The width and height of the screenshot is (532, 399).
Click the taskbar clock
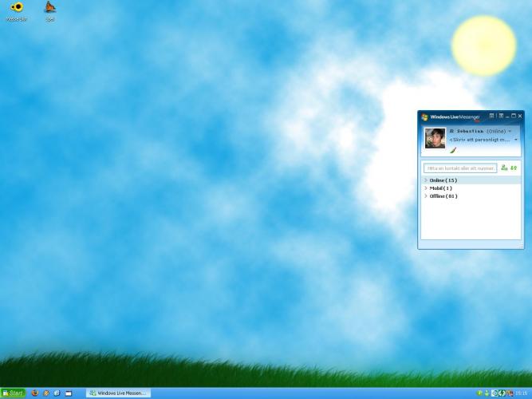(521, 393)
